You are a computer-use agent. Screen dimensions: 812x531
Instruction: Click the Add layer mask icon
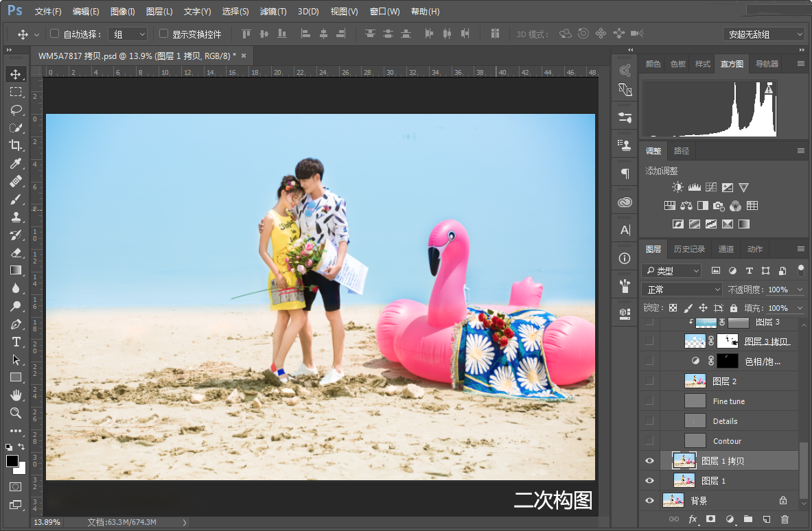(x=711, y=519)
